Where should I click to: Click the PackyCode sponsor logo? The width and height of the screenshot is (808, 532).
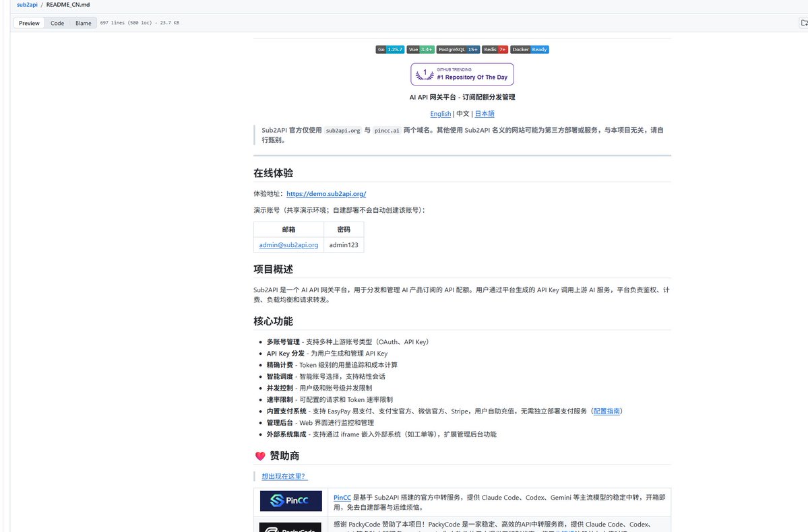[291, 528]
